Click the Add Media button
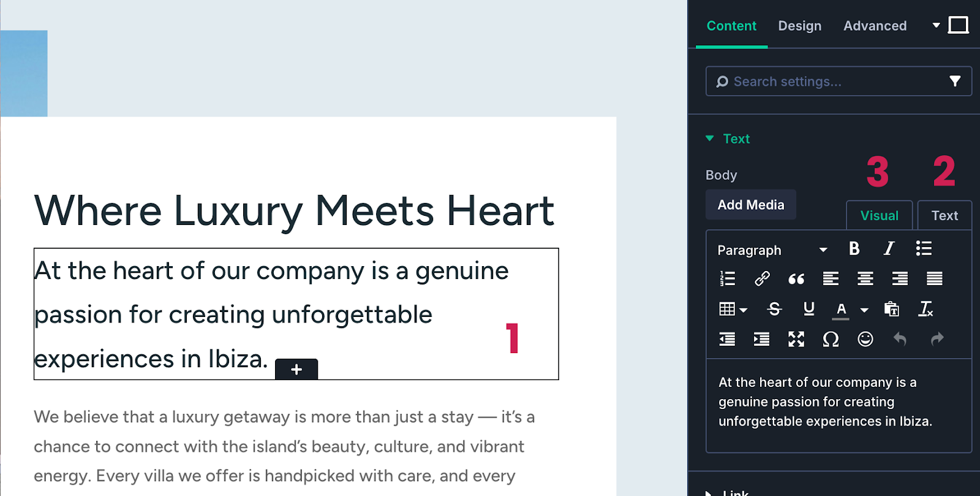 click(751, 204)
